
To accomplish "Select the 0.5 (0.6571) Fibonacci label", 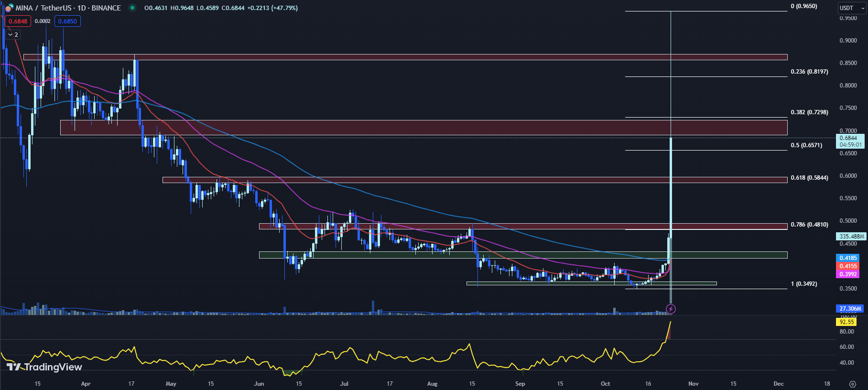I will [806, 145].
